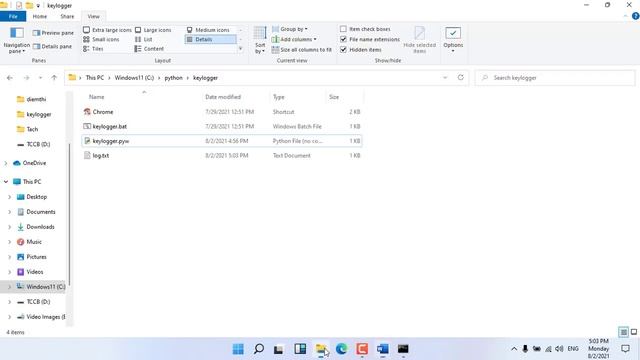
Task: Open Microsoft Edge from taskbar
Action: click(341, 349)
